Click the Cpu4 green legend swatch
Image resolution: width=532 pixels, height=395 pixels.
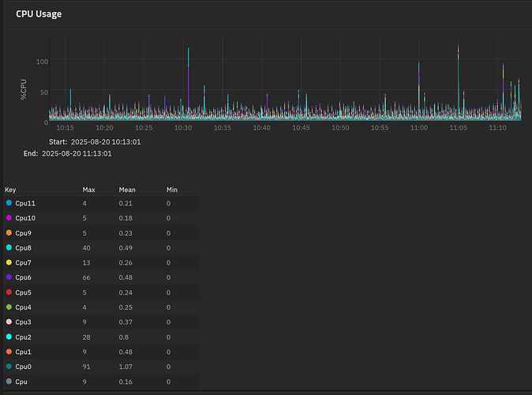[x=9, y=307]
